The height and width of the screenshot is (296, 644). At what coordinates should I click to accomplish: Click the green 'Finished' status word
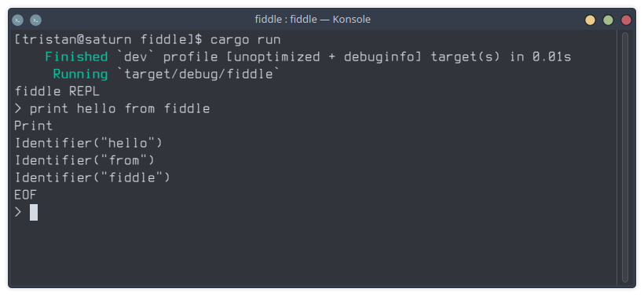76,57
